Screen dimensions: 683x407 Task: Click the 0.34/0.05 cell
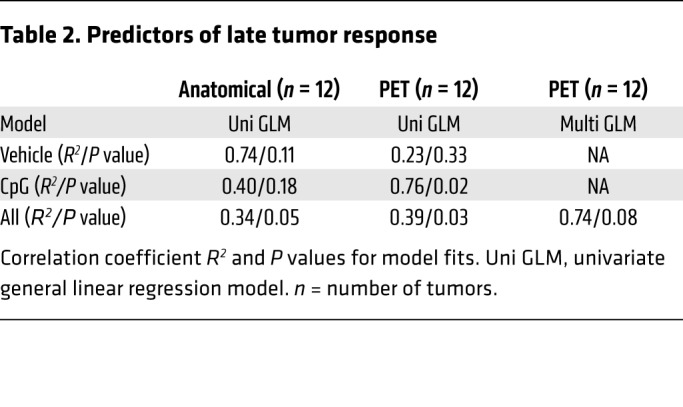[259, 218]
